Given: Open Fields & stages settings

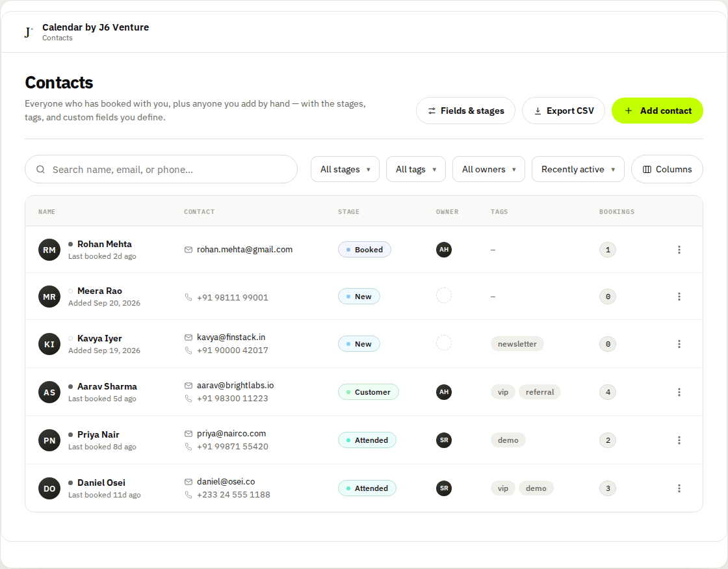Looking at the screenshot, I should [x=465, y=111].
